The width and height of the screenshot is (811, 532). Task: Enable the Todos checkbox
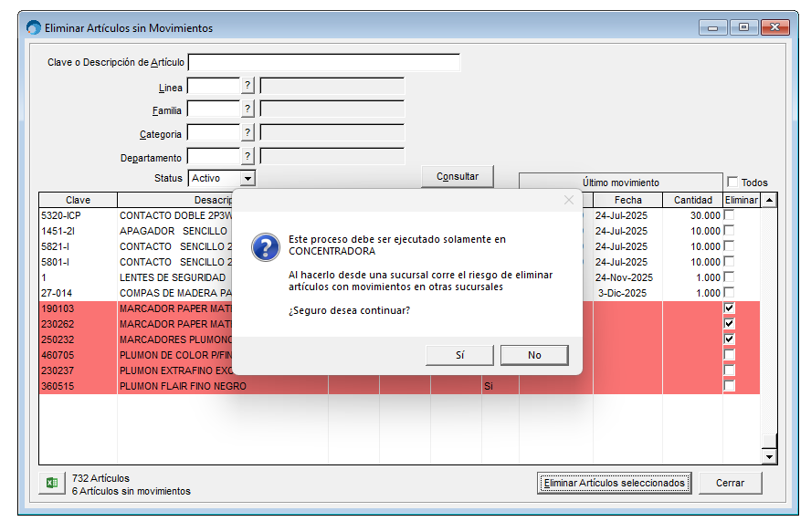click(x=732, y=183)
